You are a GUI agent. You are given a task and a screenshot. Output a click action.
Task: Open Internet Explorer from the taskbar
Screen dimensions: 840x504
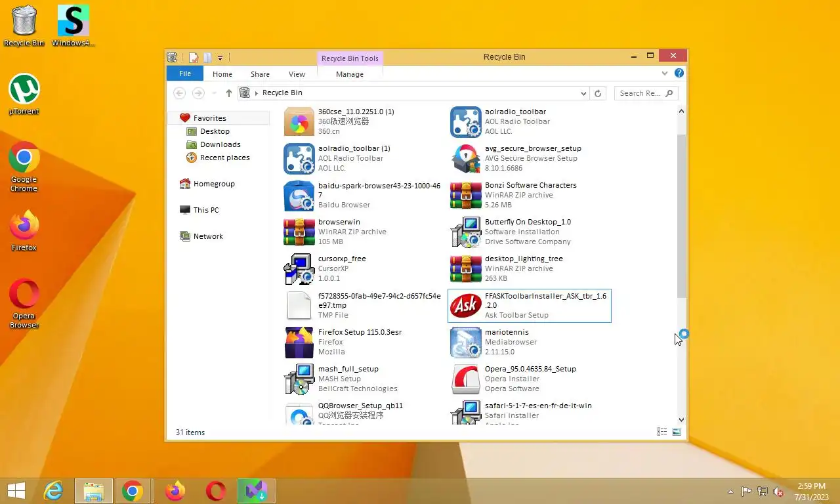click(x=53, y=491)
